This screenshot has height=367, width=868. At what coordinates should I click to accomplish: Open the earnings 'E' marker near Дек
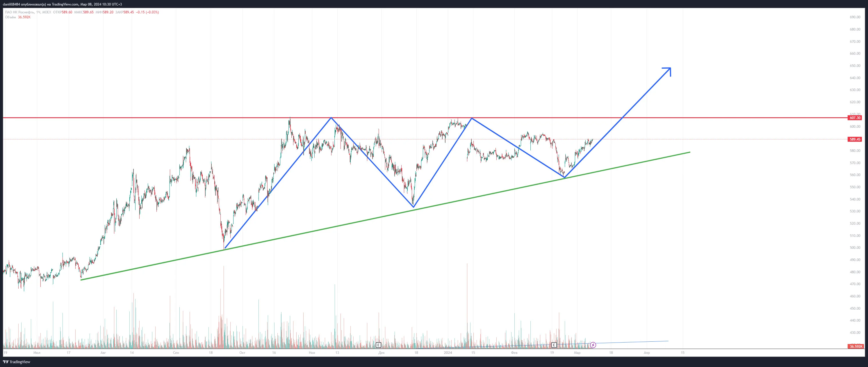click(x=378, y=345)
